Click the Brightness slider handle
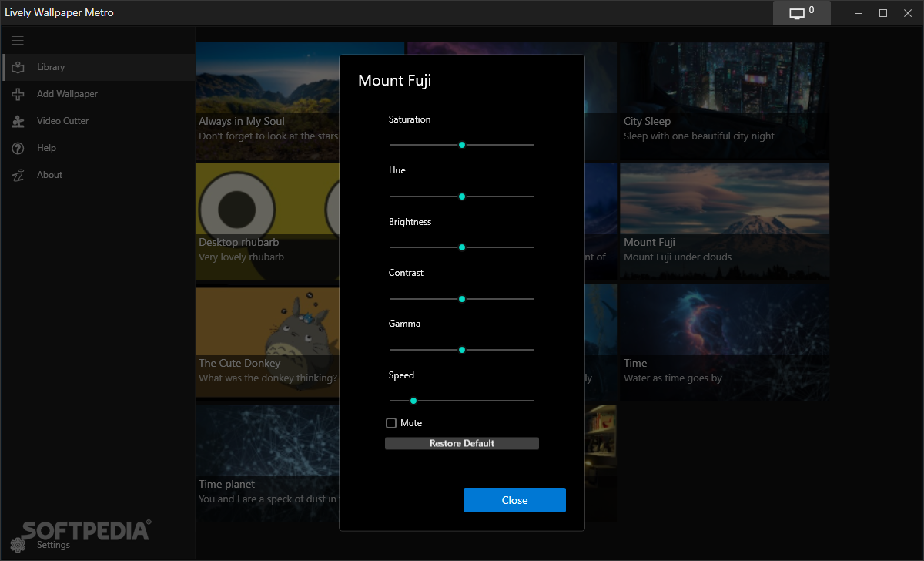The height and width of the screenshot is (561, 924). (462, 247)
